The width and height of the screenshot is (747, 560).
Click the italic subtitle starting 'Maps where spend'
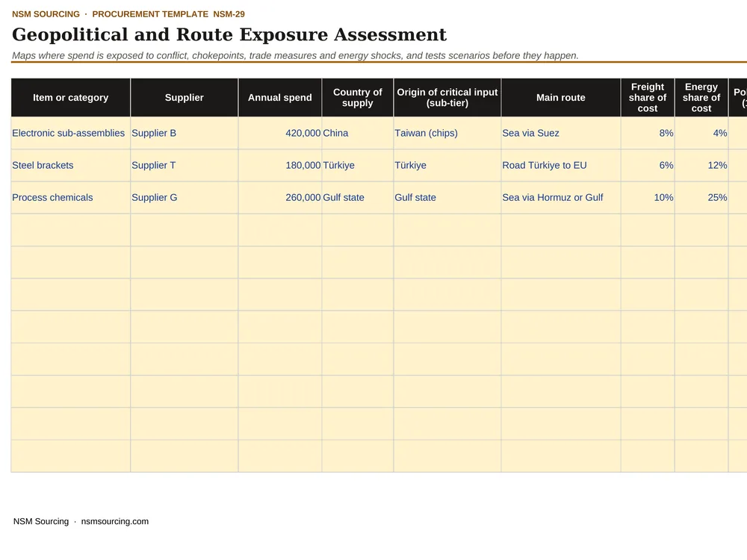click(x=295, y=56)
